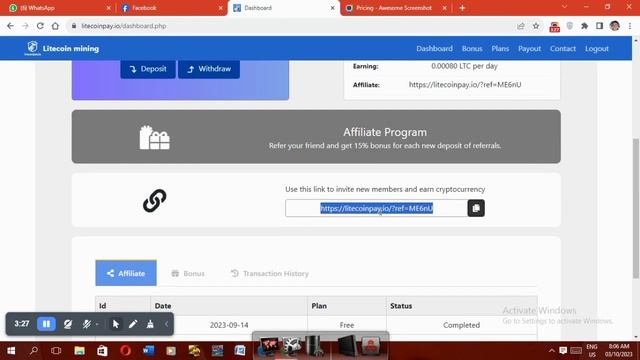Pause the screen recording

[47, 324]
